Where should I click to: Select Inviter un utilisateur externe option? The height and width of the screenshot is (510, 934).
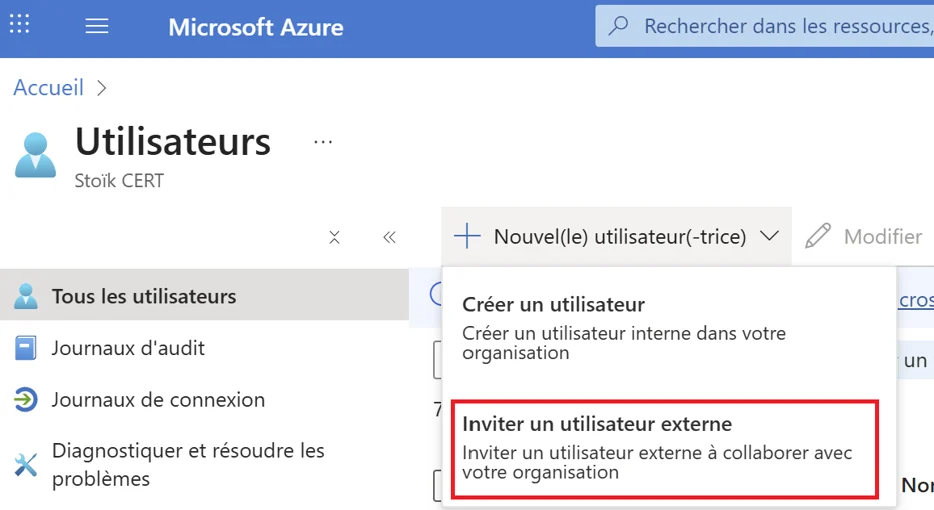[597, 424]
